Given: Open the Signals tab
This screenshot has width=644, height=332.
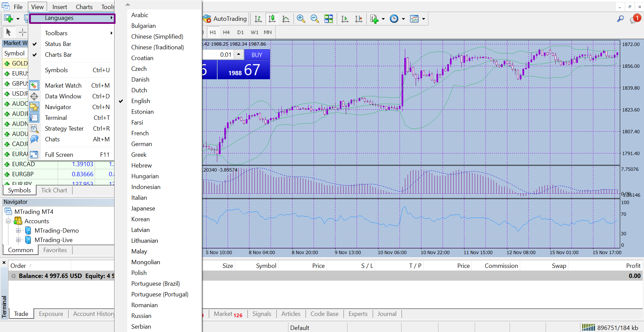Looking at the screenshot, I should 262,314.
